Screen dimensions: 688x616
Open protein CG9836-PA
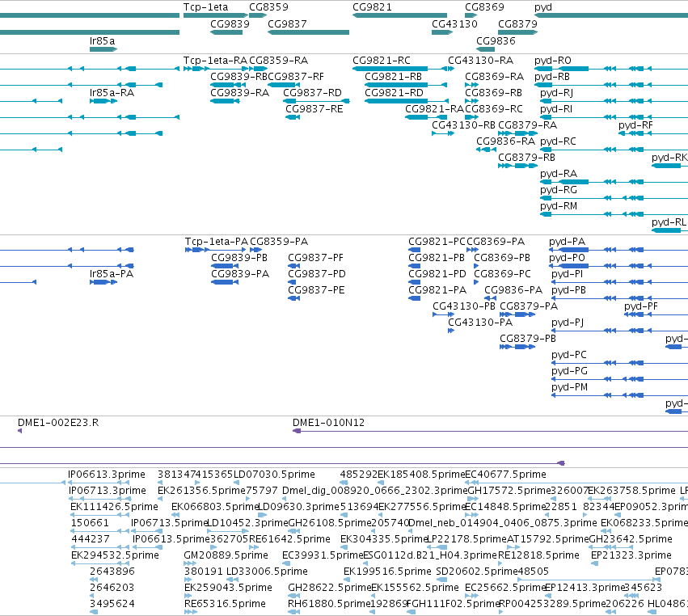pos(513,290)
